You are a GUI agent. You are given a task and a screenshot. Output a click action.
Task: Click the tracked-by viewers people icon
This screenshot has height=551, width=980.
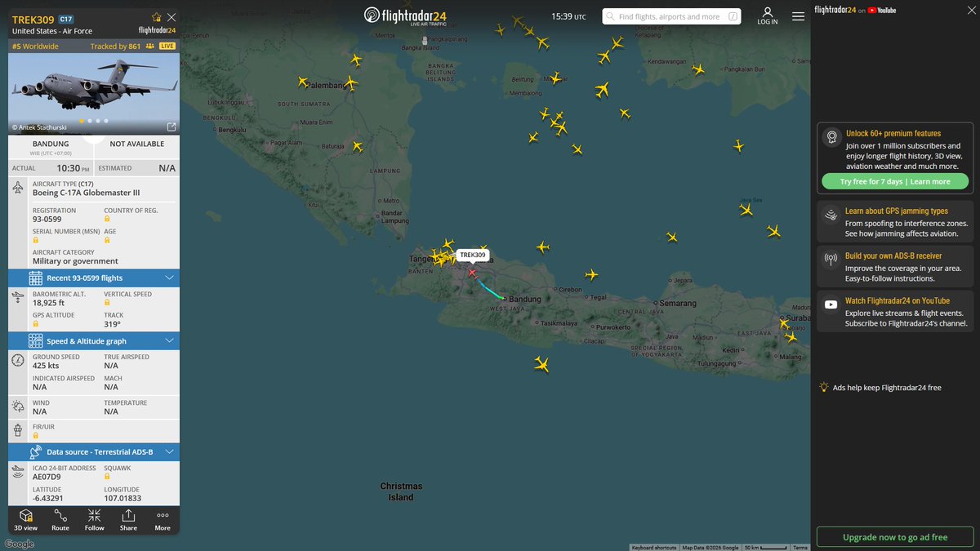[150, 47]
